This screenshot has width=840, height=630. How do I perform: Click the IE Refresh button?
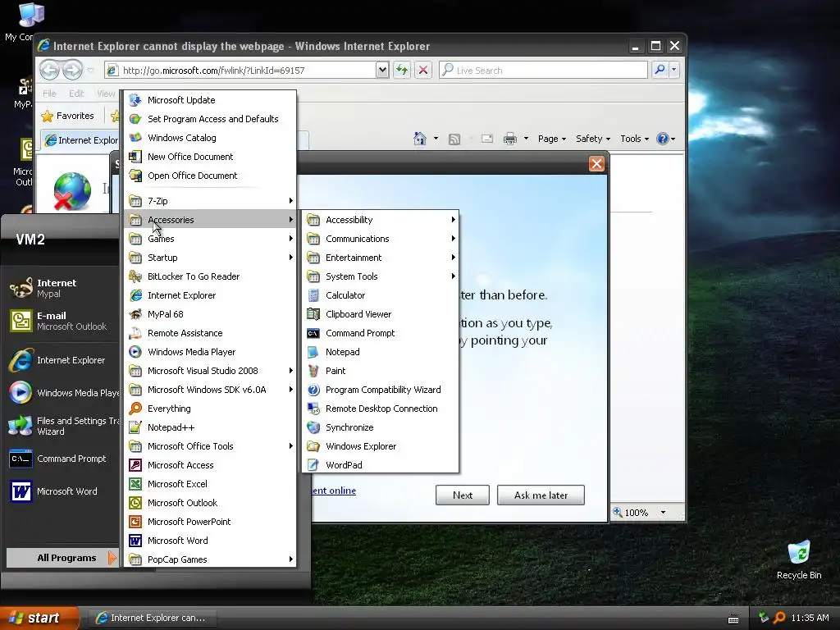tap(402, 71)
